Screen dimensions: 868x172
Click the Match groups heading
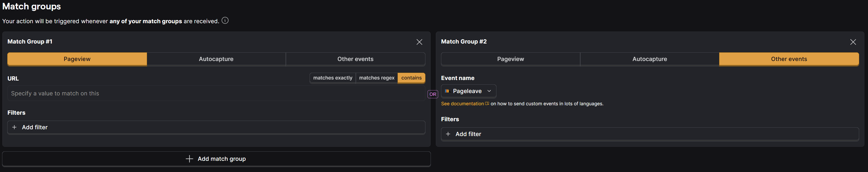32,7
